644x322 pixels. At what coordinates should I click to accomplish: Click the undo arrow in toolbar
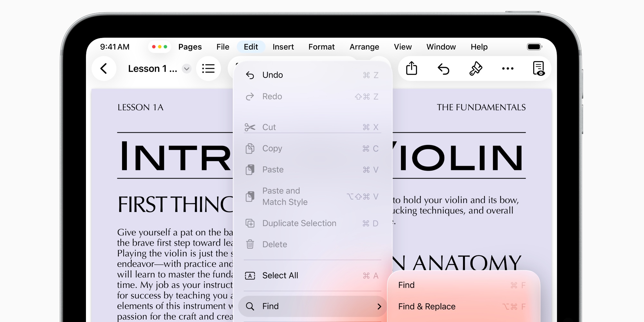click(443, 69)
